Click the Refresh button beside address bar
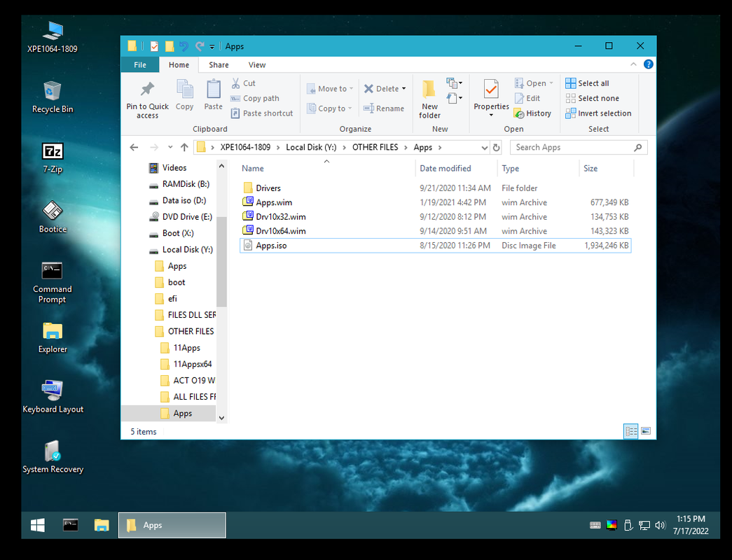Screen dimensions: 732x560 point(496,148)
